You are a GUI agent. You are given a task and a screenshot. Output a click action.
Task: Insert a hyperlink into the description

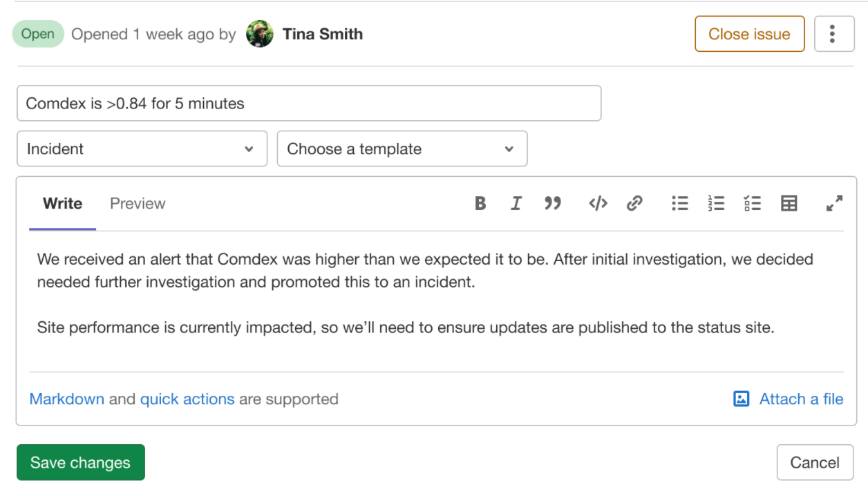pyautogui.click(x=634, y=203)
